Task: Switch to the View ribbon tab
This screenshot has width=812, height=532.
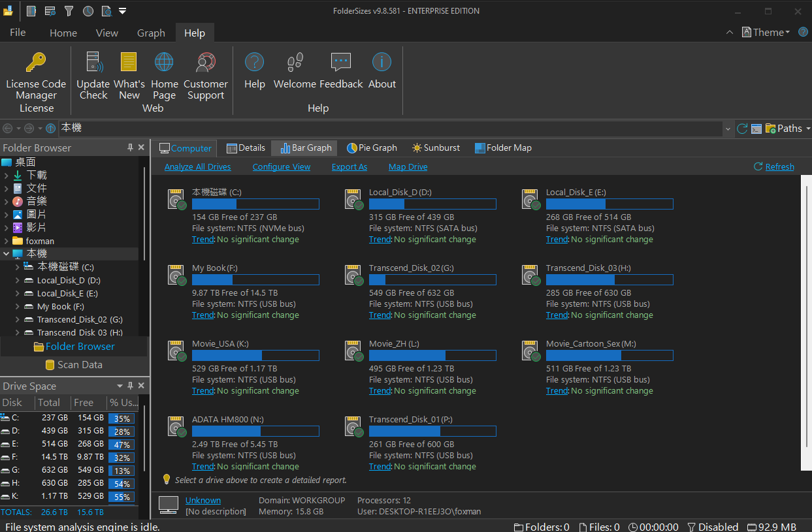Action: (107, 33)
